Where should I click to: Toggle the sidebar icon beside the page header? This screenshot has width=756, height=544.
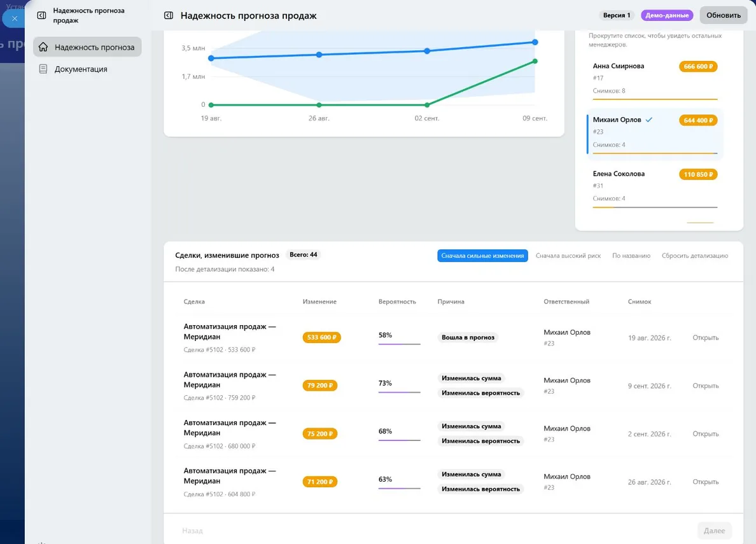169,15
